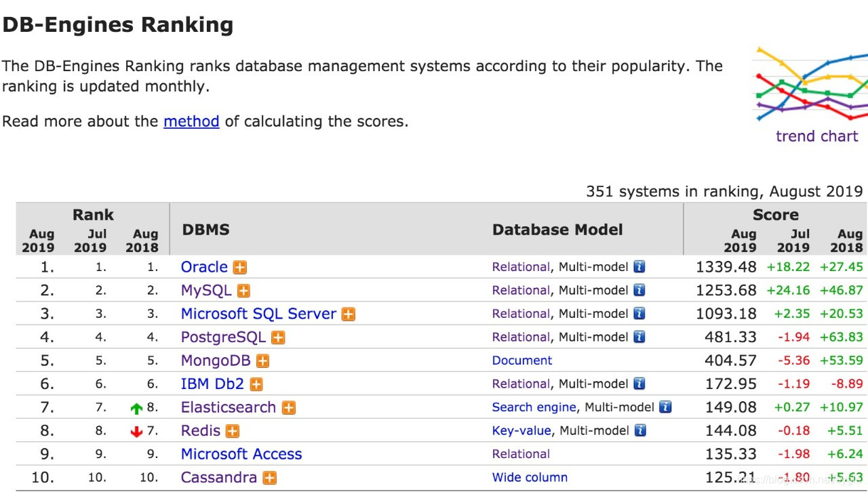Open the info icon in MySQL's model column
The height and width of the screenshot is (492, 868).
(639, 291)
